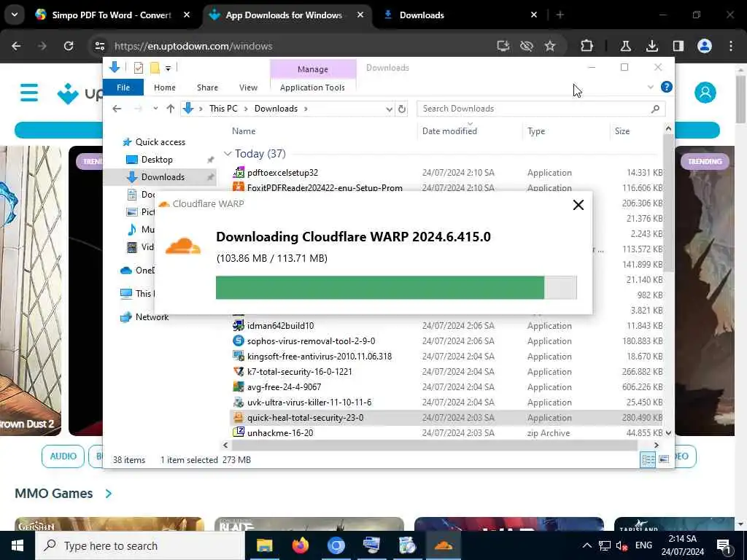Click the taskbar search box
Screen dimensions: 747x560
coord(140,545)
